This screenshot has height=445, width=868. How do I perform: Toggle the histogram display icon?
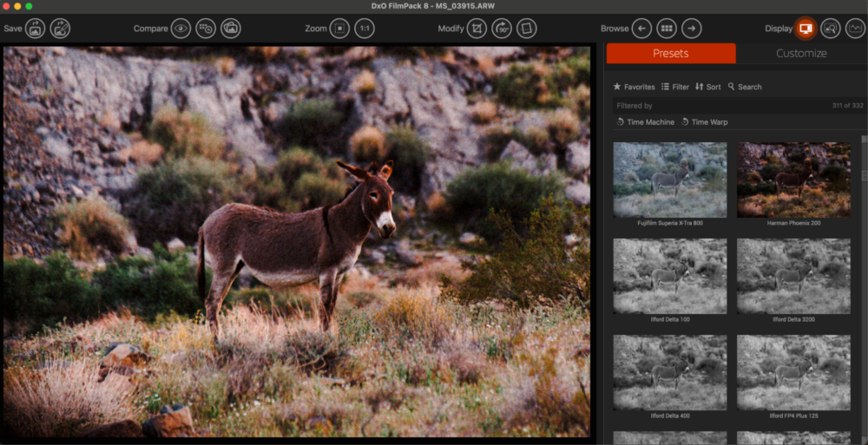tap(855, 29)
